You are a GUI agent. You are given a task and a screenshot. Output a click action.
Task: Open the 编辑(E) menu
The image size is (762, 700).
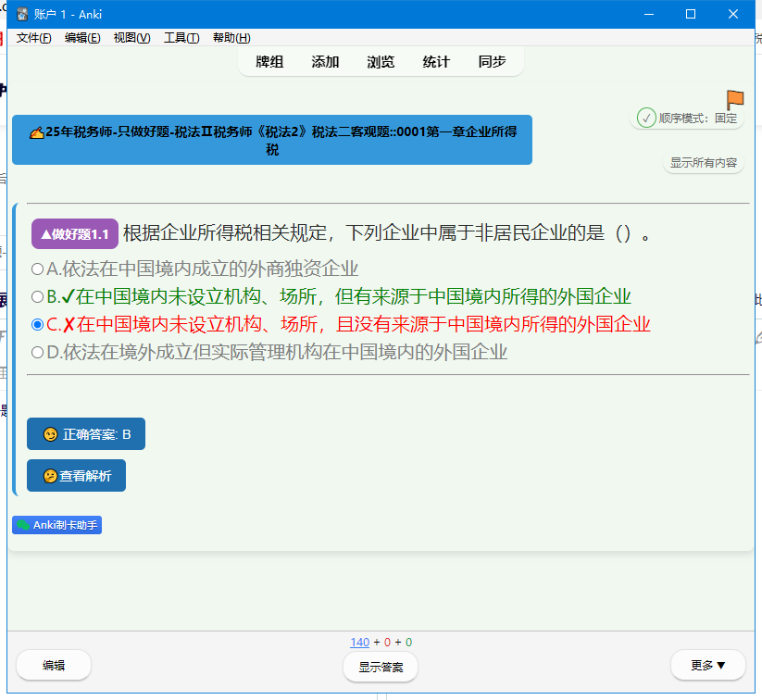point(82,38)
